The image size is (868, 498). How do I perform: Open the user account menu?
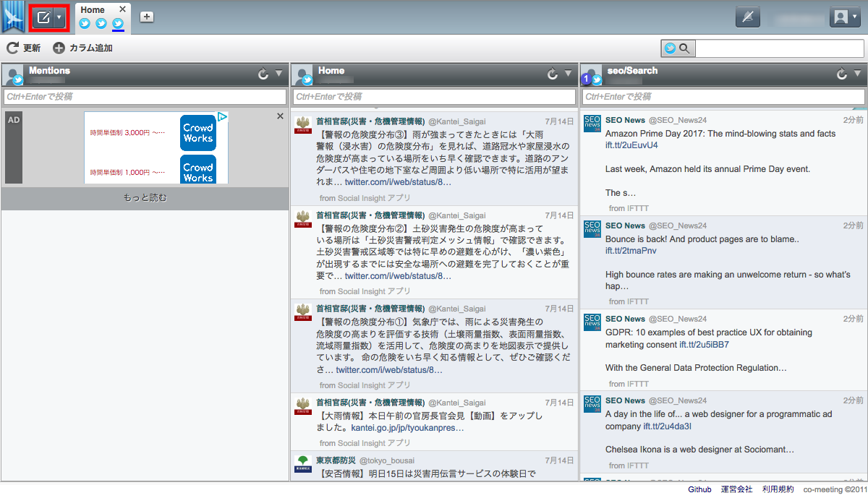click(845, 17)
